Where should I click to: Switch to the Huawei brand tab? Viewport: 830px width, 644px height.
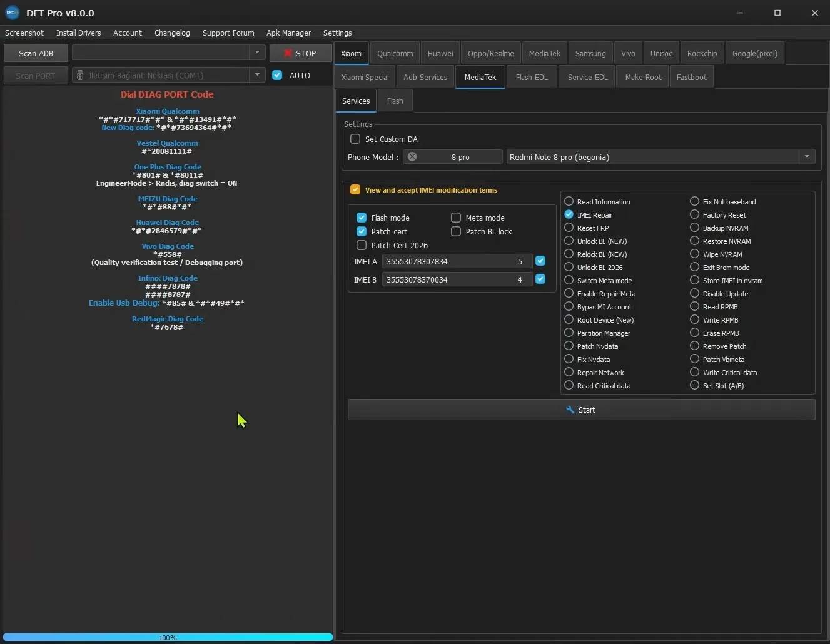pyautogui.click(x=440, y=53)
